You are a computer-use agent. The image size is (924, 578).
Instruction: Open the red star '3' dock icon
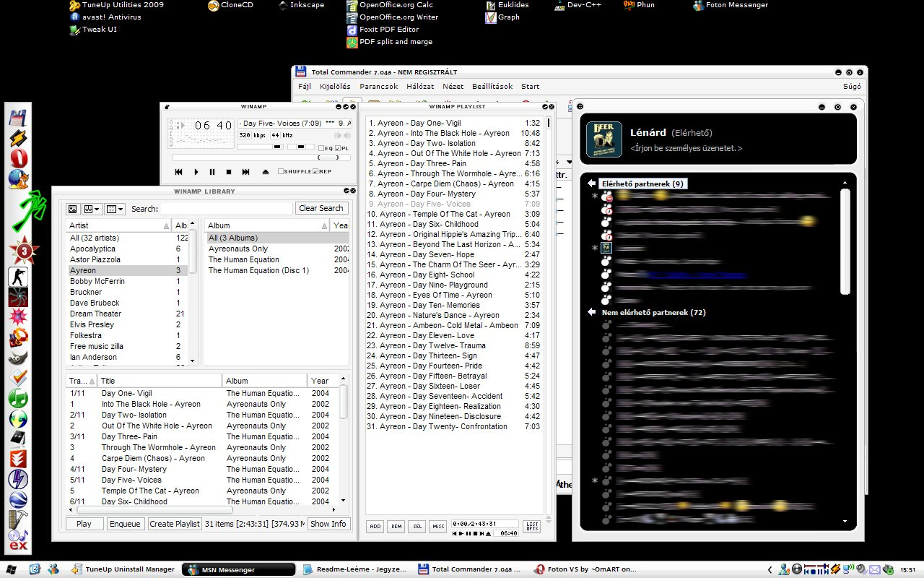[x=24, y=251]
